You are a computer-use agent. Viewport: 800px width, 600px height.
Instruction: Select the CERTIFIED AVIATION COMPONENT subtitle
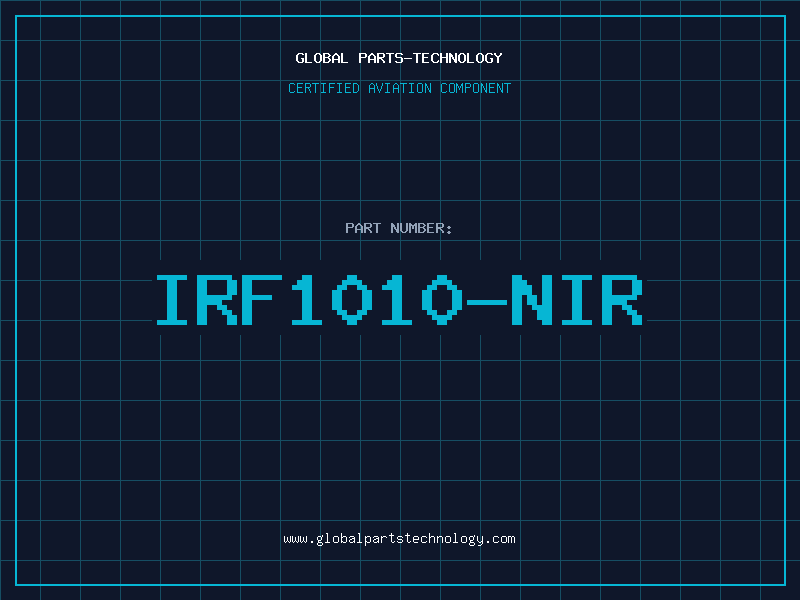399,88
